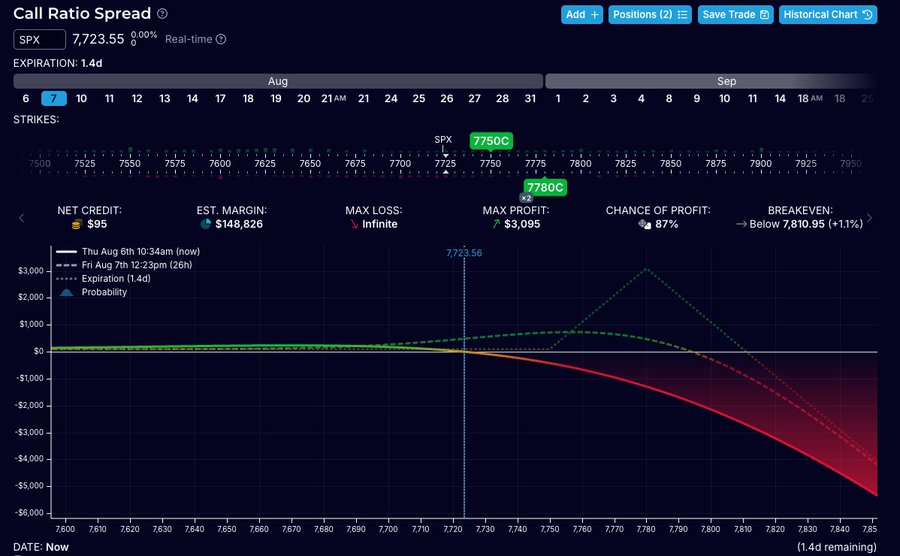This screenshot has height=556, width=900.
Task: Click the net credit coins icon
Action: point(77,224)
